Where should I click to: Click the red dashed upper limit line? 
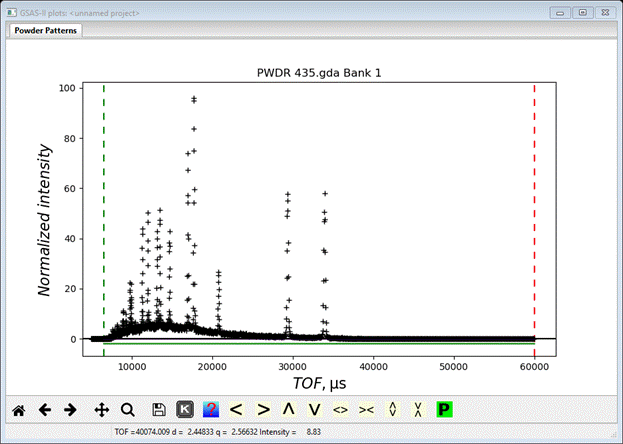pos(534,200)
